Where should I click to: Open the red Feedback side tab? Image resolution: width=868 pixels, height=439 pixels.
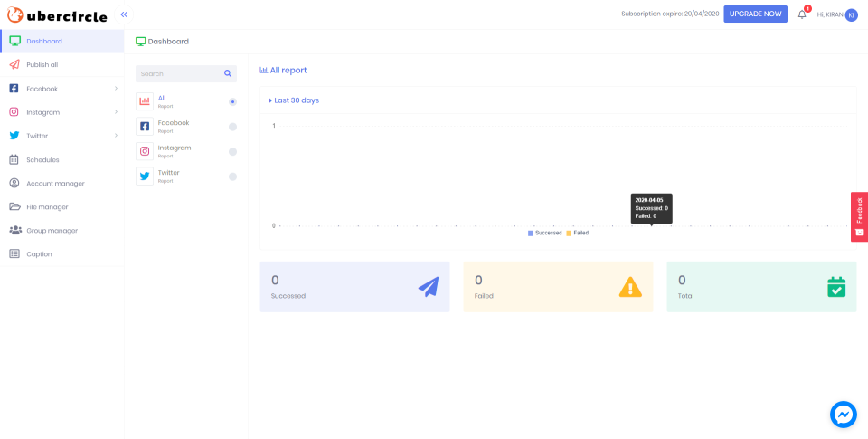point(859,216)
